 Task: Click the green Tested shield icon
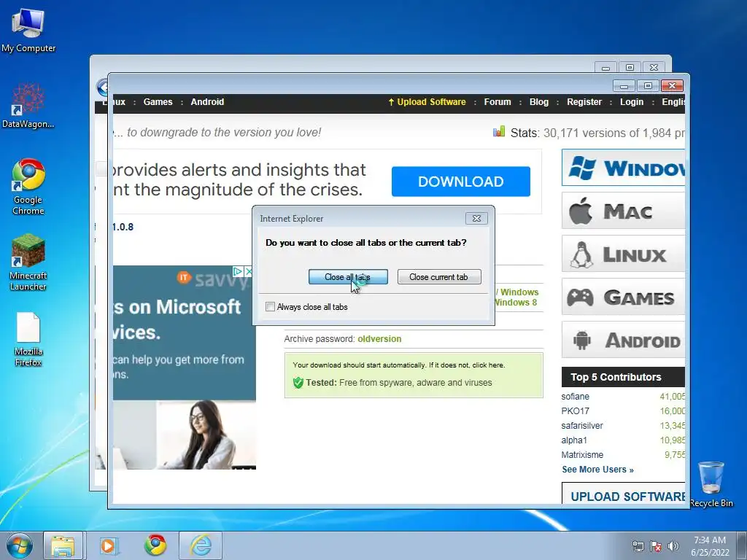pyautogui.click(x=298, y=382)
